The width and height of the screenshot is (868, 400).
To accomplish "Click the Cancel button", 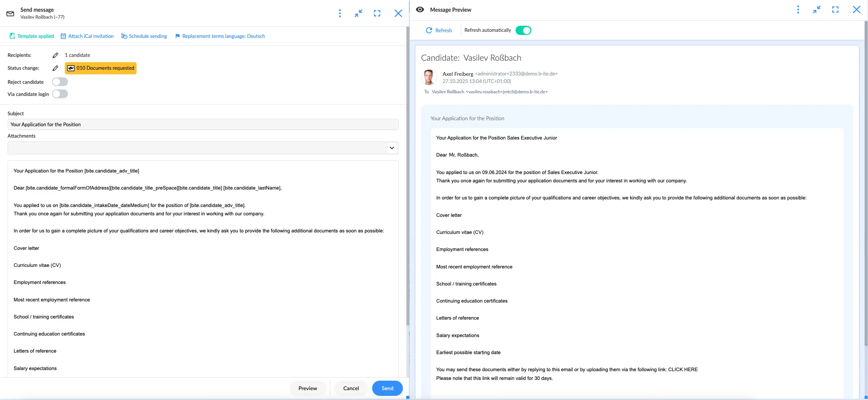I will (x=351, y=388).
